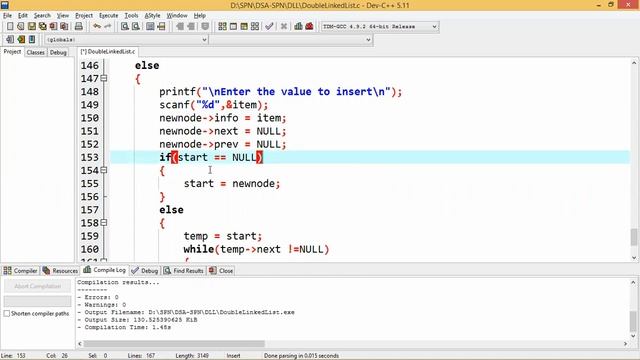Click the Close tab in bottom panel
This screenshot has height=360, width=640.
(221, 271)
